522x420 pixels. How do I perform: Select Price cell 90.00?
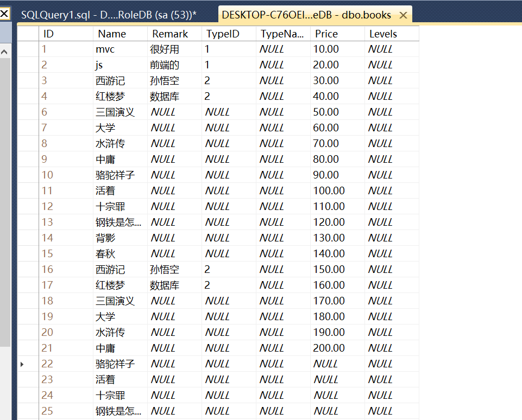click(x=337, y=175)
